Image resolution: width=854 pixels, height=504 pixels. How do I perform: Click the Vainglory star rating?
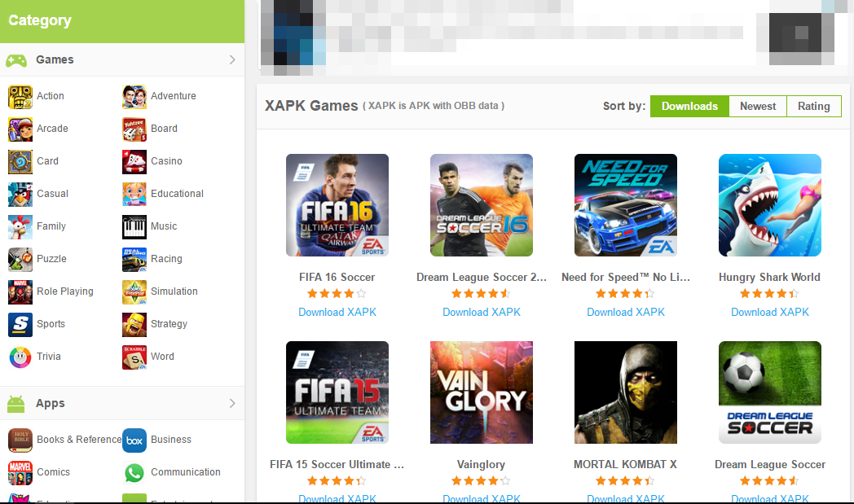click(x=481, y=481)
